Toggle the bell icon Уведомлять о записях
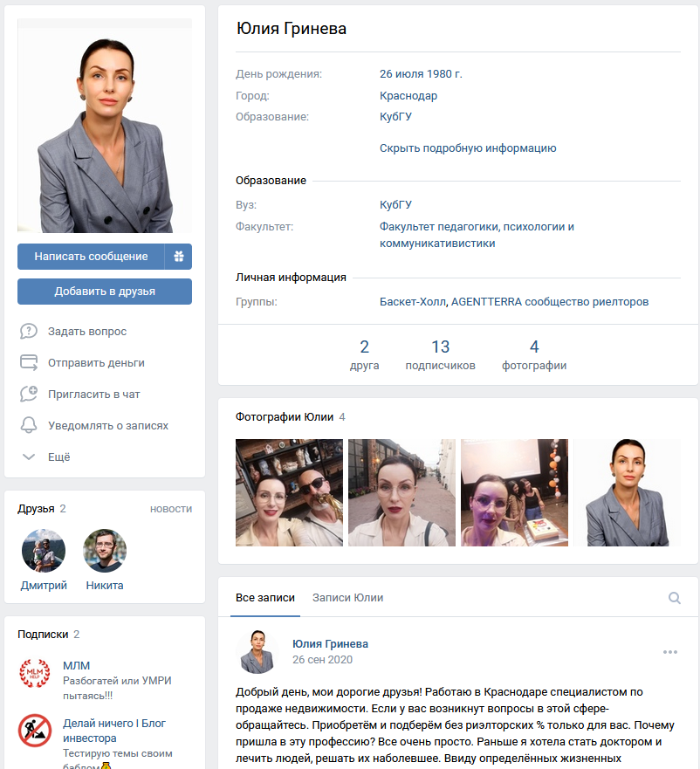Image resolution: width=700 pixels, height=769 pixels. [x=29, y=425]
